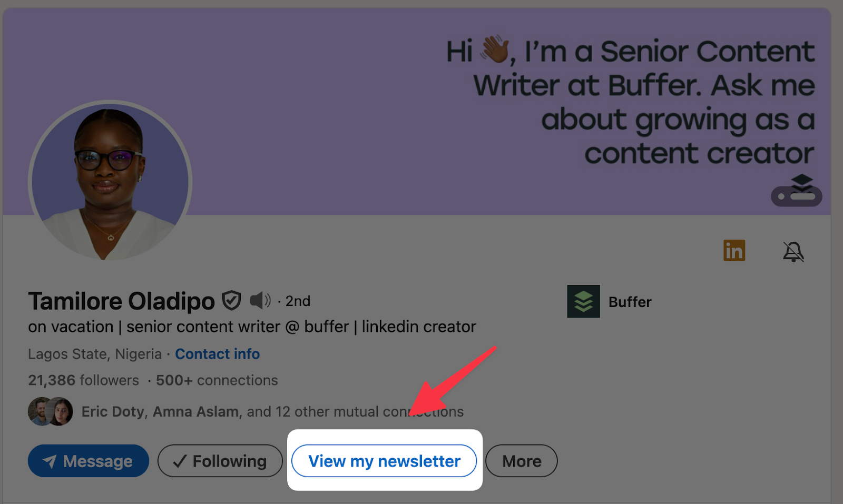Click the Buffer company name link

[630, 302]
